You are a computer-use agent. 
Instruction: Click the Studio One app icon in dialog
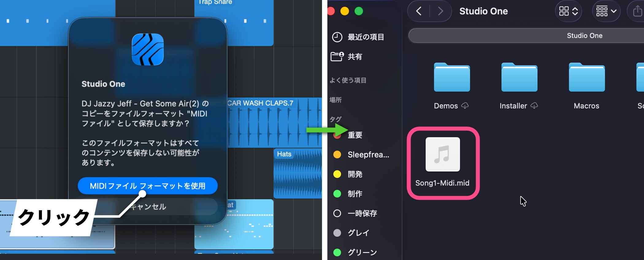(x=148, y=50)
